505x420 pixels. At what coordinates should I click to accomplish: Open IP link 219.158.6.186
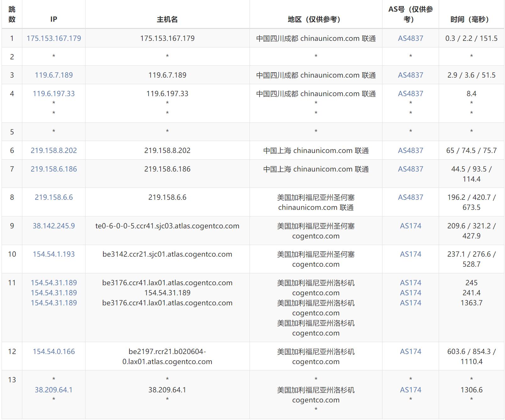(54, 169)
